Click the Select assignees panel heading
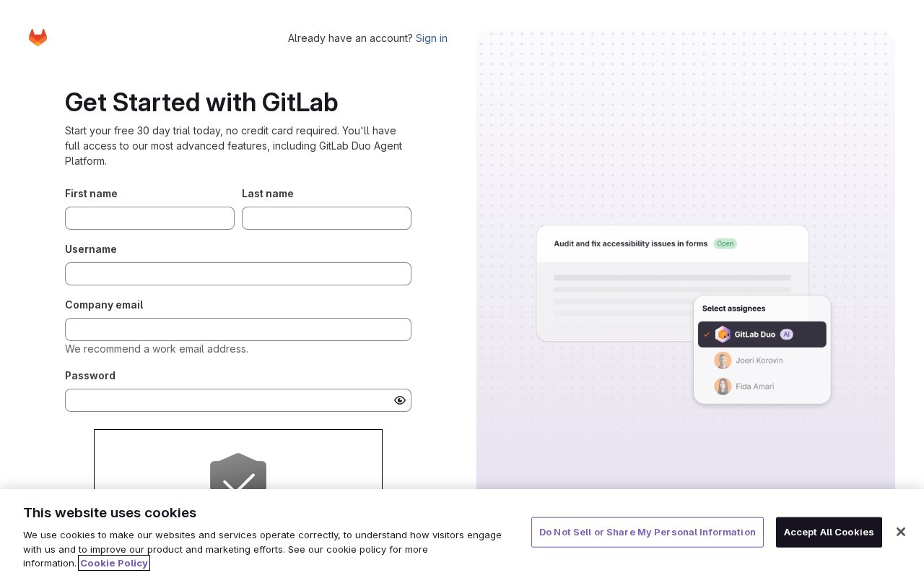924x578 pixels. [733, 309]
